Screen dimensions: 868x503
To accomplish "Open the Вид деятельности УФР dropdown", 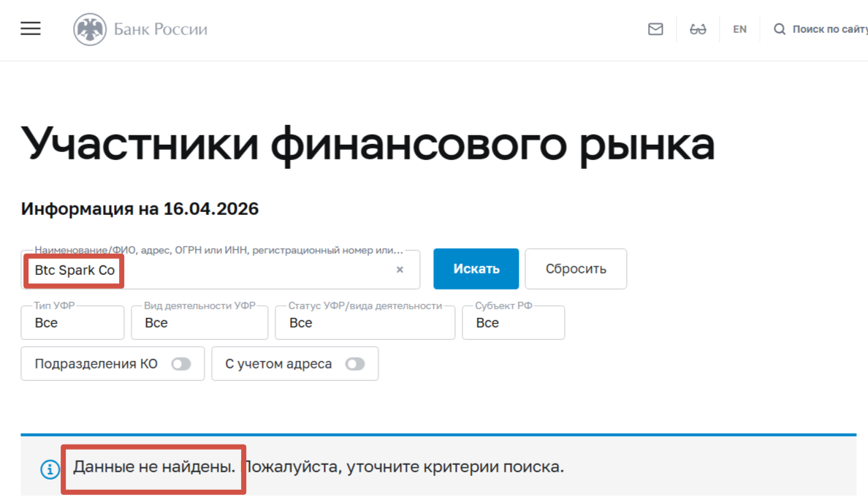I will (x=199, y=323).
